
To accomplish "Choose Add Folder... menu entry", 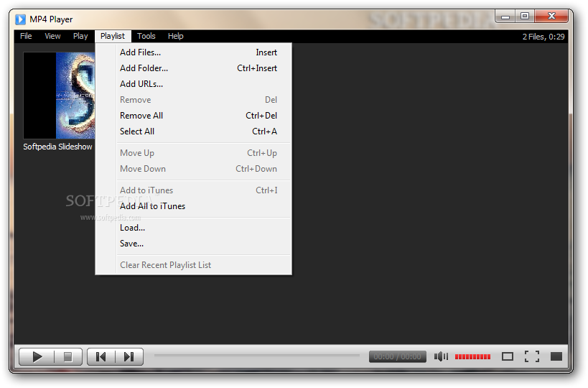I will pos(194,68).
